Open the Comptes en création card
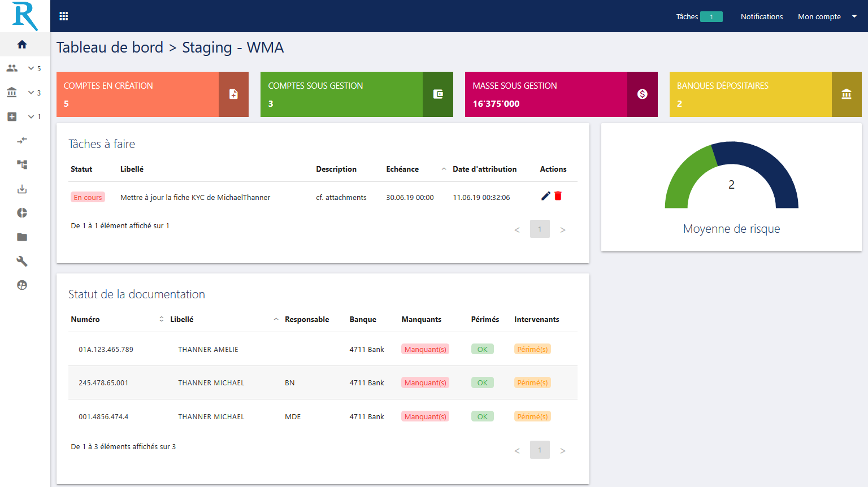Image resolution: width=868 pixels, height=487 pixels. click(x=152, y=94)
